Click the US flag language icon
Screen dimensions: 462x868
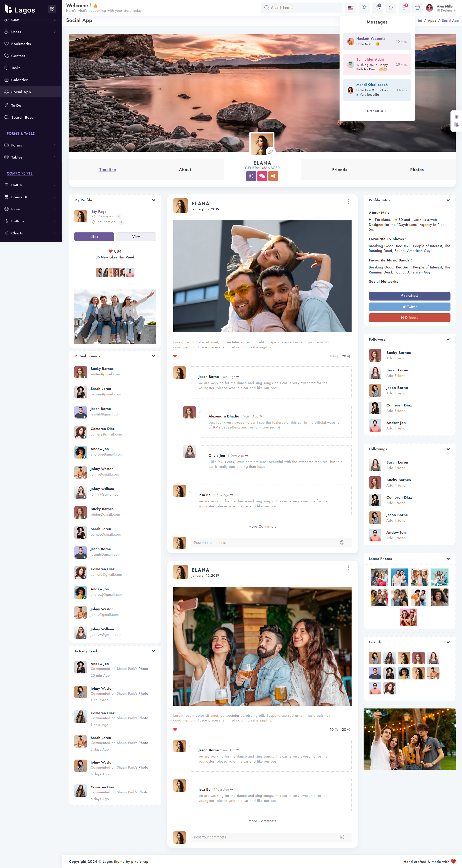pyautogui.click(x=351, y=8)
